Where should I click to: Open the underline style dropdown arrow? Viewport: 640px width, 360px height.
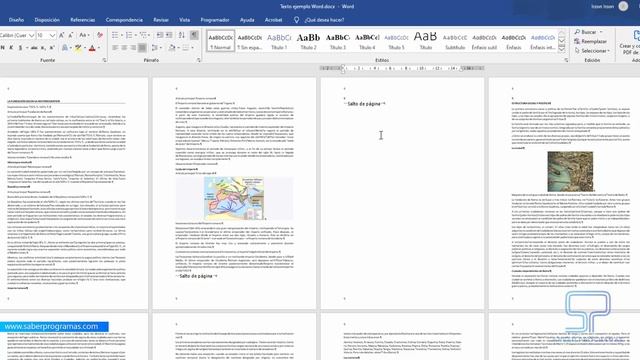point(27,48)
